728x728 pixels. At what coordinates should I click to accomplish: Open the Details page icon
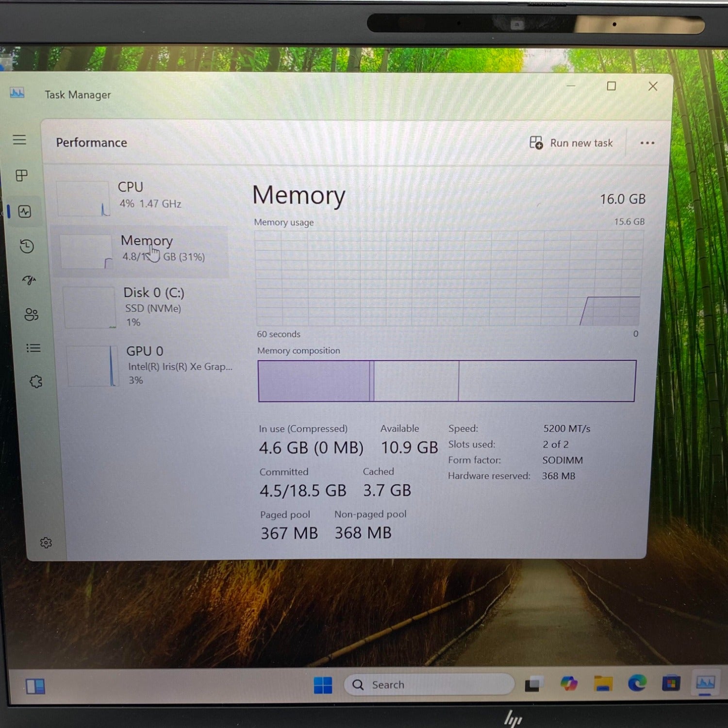(33, 348)
